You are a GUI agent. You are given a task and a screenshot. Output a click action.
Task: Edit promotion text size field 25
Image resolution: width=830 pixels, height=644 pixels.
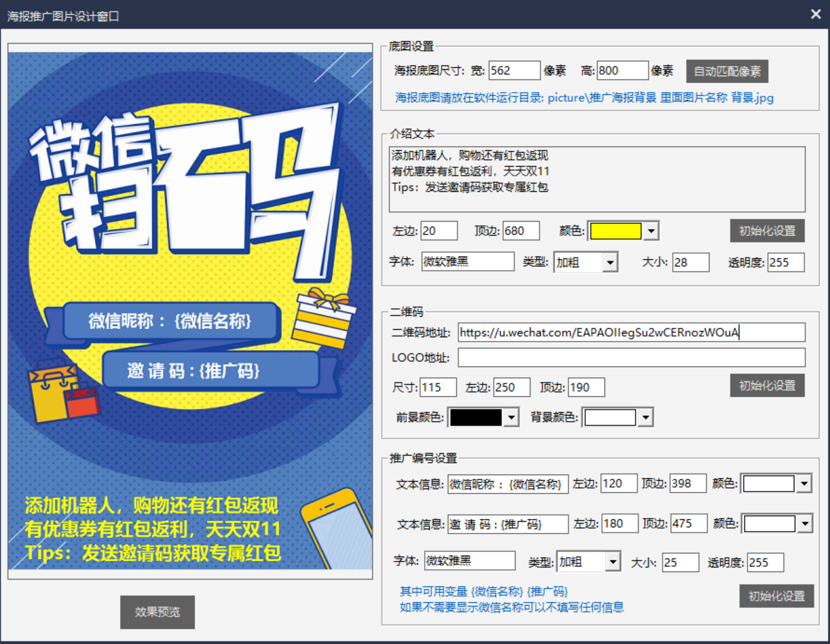click(x=680, y=562)
